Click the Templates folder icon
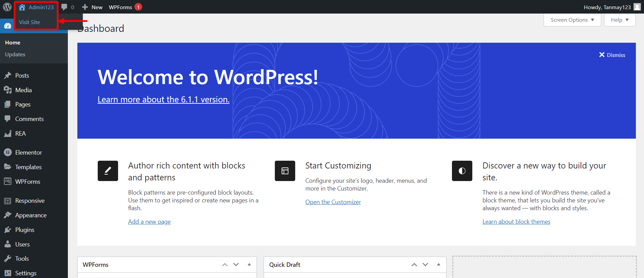This screenshot has height=278, width=644. [x=7, y=167]
